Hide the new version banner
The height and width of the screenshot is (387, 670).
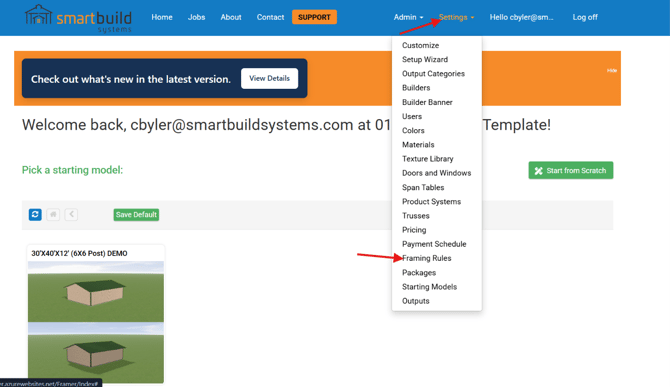[611, 70]
